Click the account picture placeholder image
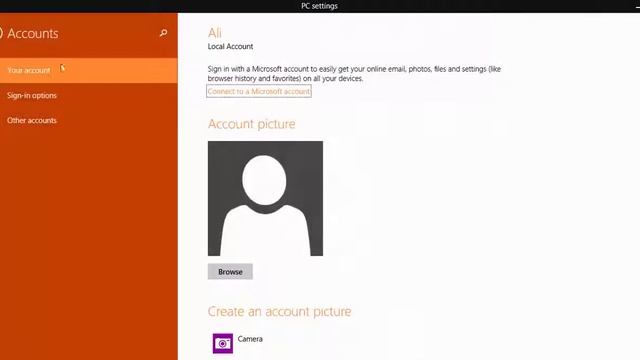The height and width of the screenshot is (360, 640). click(x=265, y=198)
